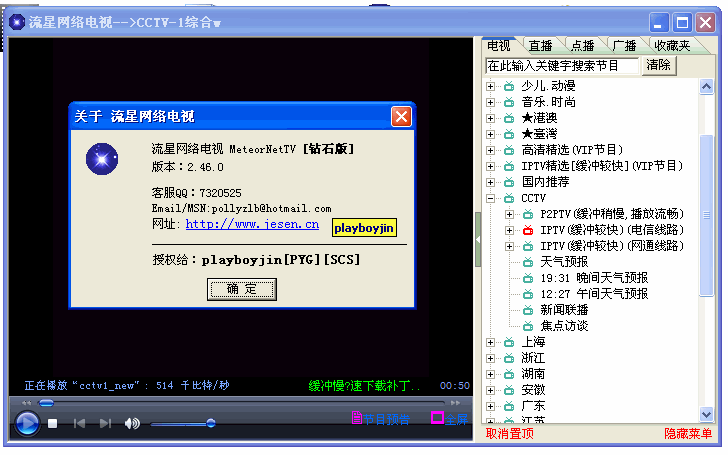Expand IPTV精选[缓冲较快] category

[490, 166]
